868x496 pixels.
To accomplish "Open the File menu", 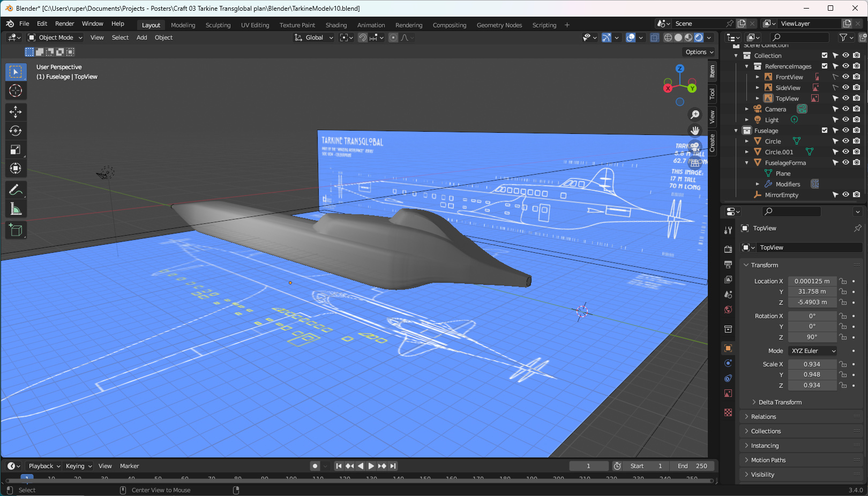I will point(24,24).
